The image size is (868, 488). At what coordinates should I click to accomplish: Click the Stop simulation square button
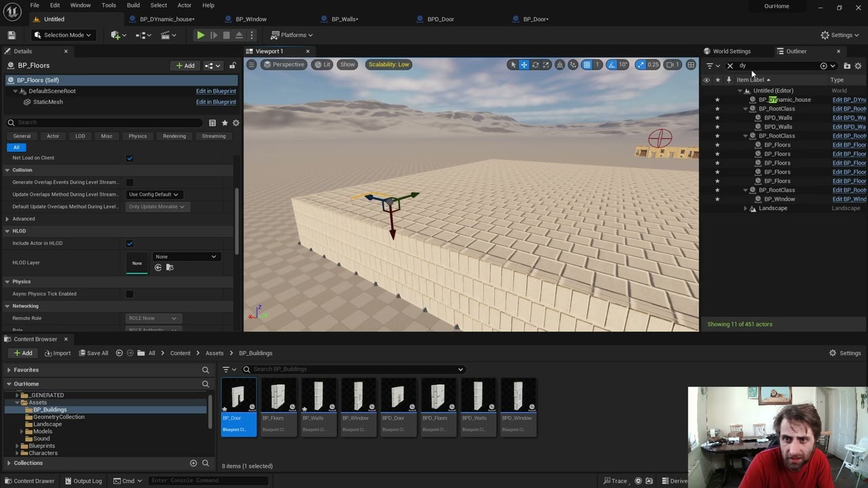(x=226, y=35)
